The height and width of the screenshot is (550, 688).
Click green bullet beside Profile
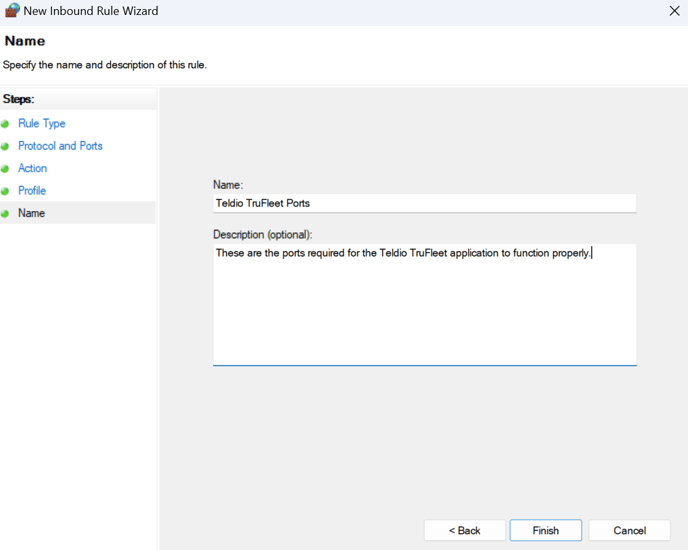[x=5, y=191]
